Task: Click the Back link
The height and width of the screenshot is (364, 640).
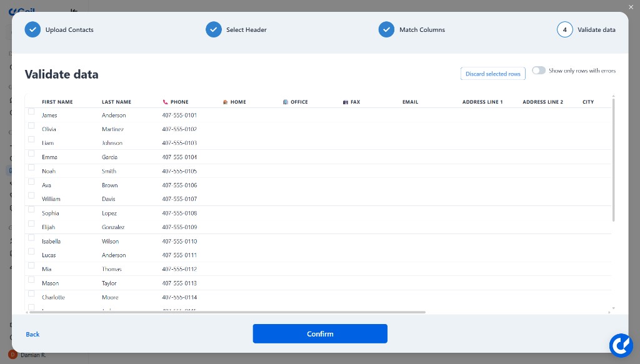Action: tap(32, 334)
